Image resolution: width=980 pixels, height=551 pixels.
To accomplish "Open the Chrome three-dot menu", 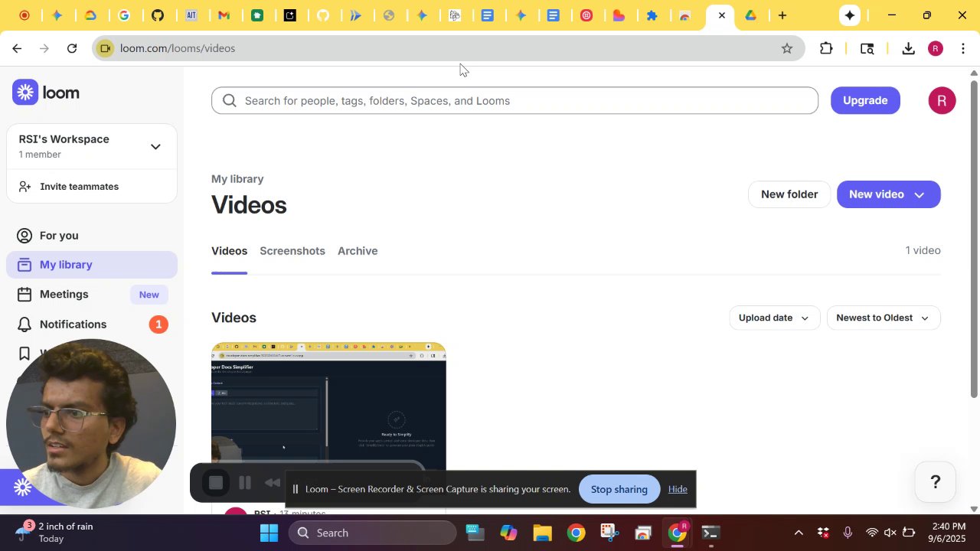I will coord(963,48).
